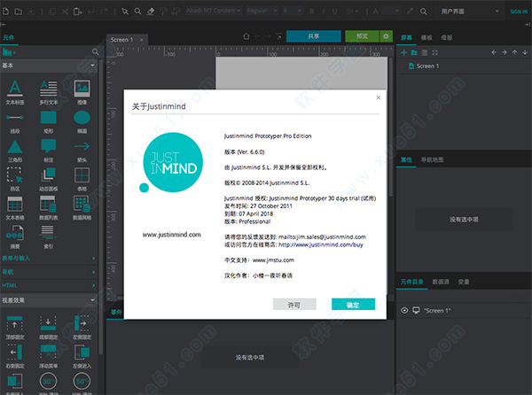
Task: Open preview settings gear
Action: [386, 36]
